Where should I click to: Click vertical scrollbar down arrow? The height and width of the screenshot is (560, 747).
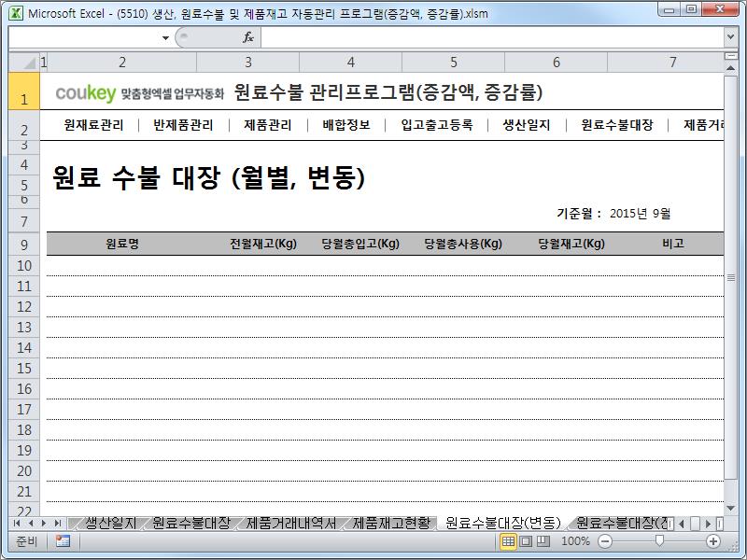click(x=730, y=509)
